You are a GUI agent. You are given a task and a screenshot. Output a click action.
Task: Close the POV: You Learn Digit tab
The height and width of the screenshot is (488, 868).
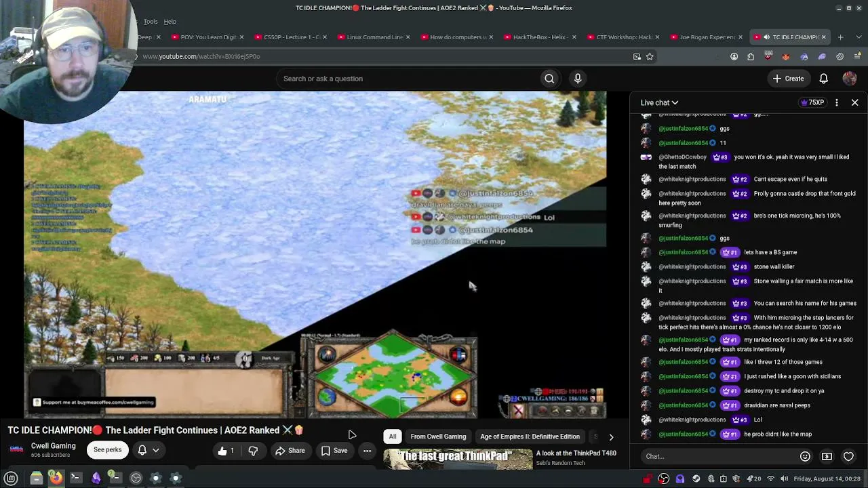pyautogui.click(x=241, y=37)
